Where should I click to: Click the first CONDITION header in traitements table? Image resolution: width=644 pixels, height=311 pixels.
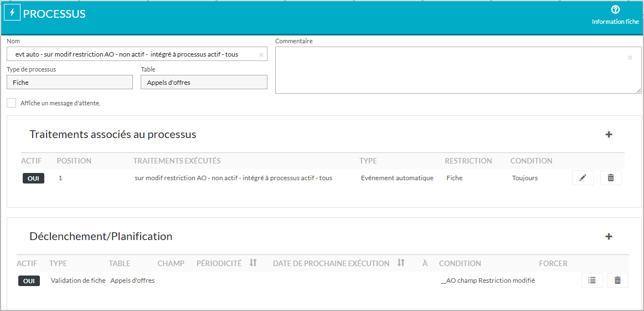click(x=532, y=160)
